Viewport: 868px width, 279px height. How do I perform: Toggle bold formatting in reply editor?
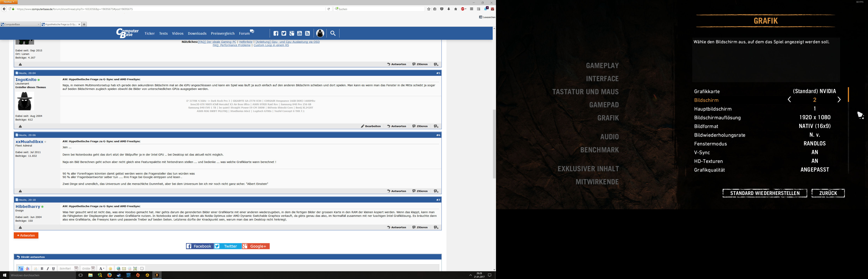tap(42, 269)
